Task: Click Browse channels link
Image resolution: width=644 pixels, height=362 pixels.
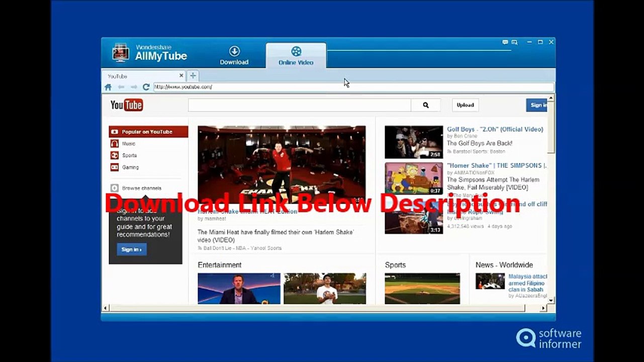Action: click(x=142, y=188)
